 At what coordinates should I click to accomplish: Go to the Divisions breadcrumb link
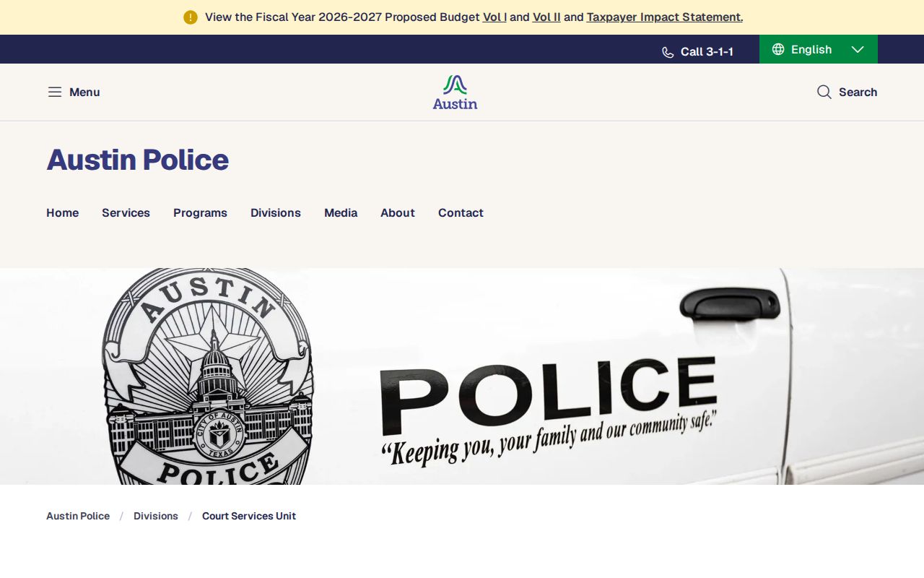[x=156, y=516]
